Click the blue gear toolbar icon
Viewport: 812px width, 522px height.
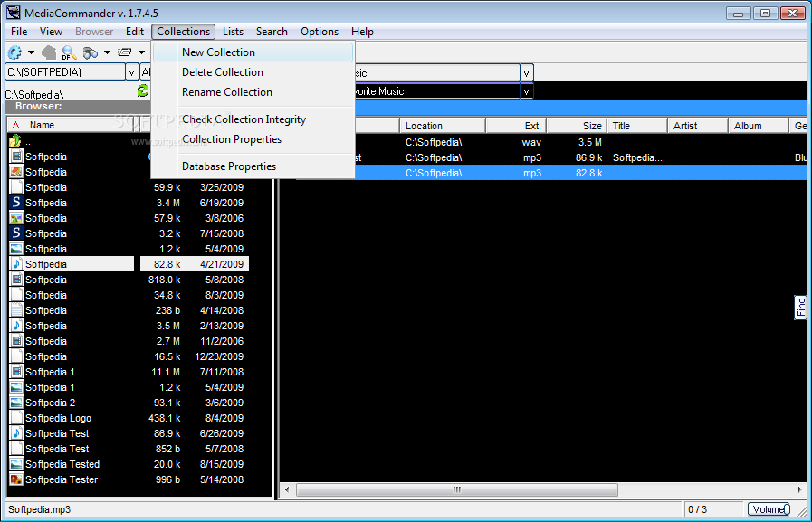[x=14, y=52]
